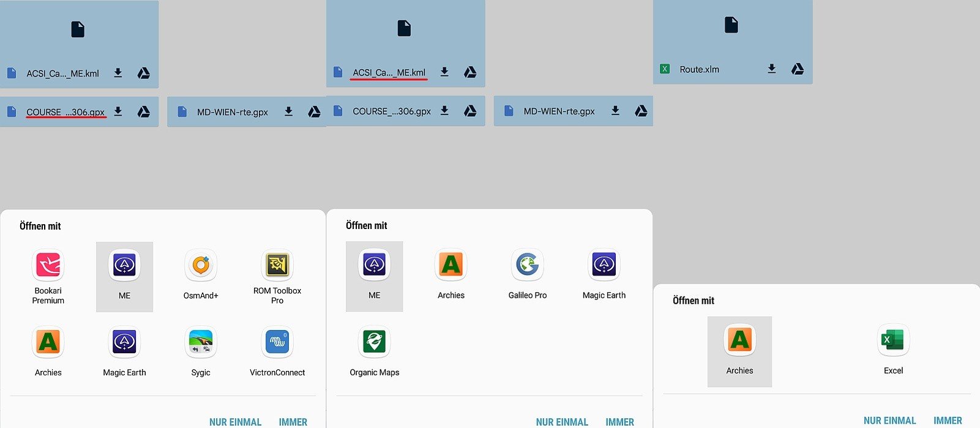
Task: Open file with Bookari Premium app
Action: (x=48, y=266)
